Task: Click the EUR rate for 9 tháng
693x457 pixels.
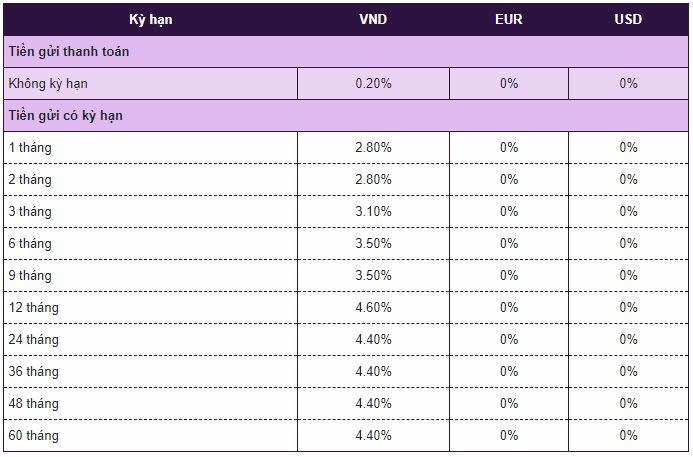Action: [x=509, y=275]
